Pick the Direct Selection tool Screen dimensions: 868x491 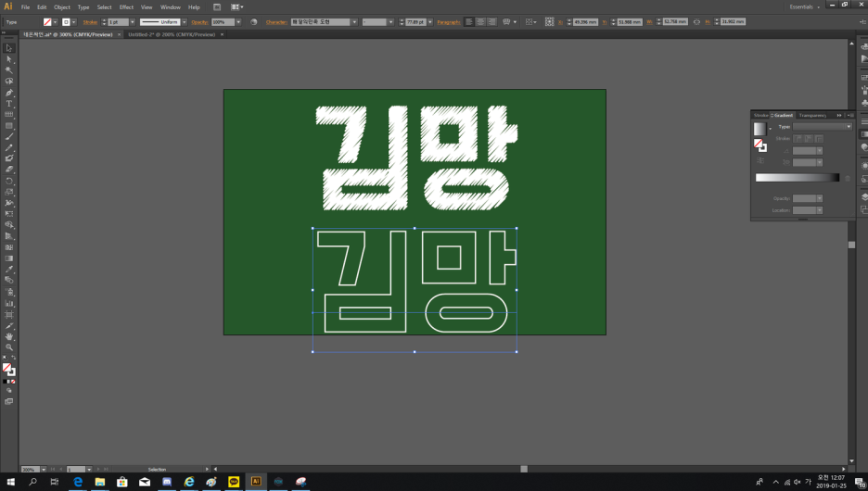9,59
